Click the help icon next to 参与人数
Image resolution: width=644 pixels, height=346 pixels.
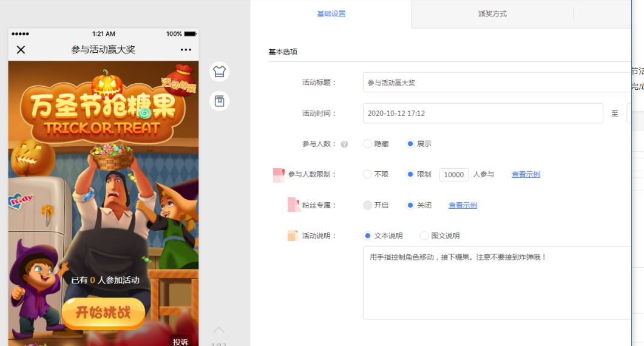344,144
